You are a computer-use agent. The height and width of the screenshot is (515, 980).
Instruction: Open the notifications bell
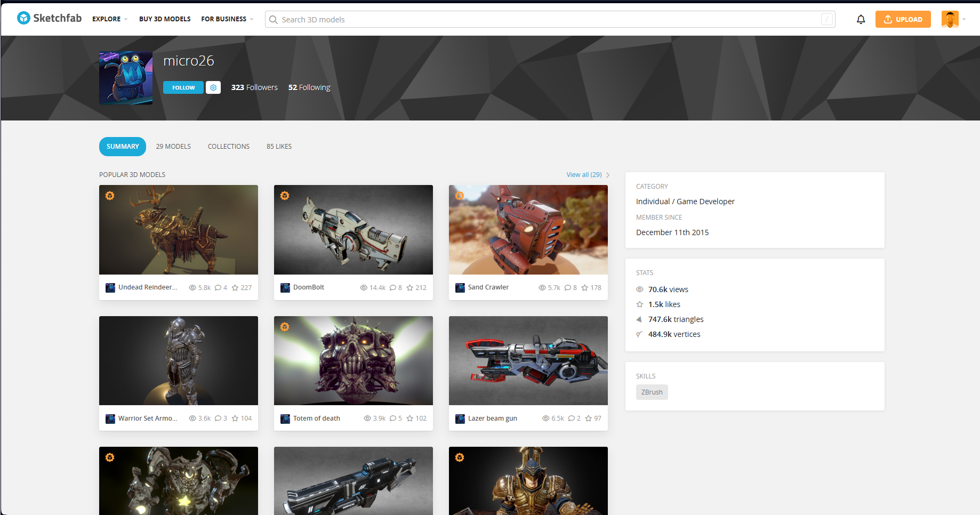[x=861, y=20]
